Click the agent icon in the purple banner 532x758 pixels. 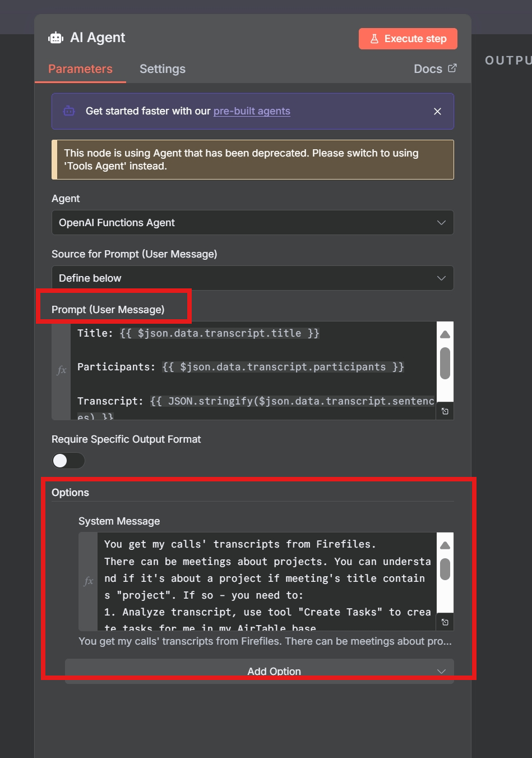tap(69, 111)
